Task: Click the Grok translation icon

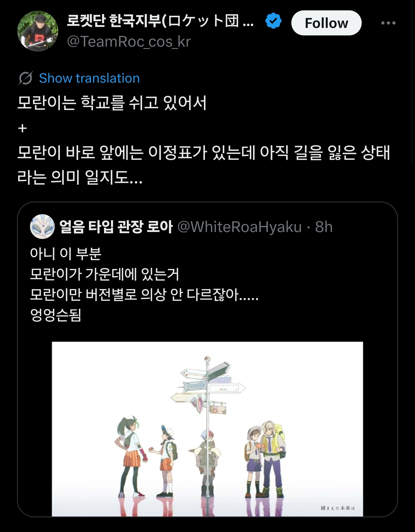Action: pos(25,78)
